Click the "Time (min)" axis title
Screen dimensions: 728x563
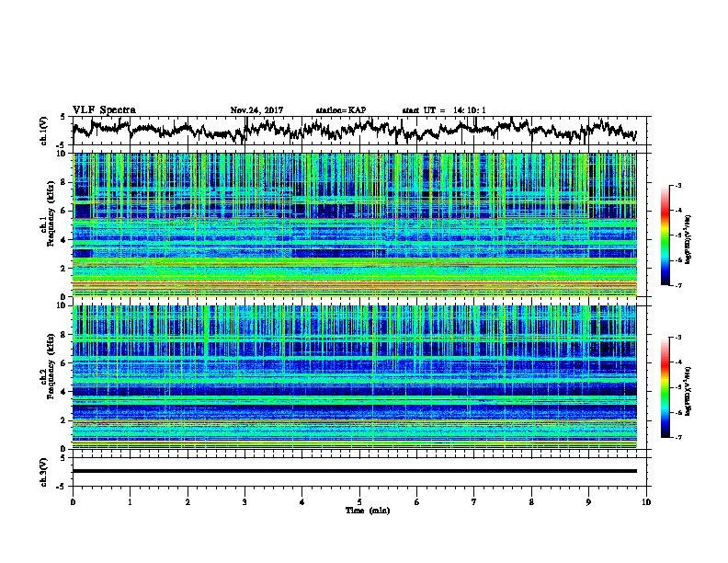pos(368,511)
